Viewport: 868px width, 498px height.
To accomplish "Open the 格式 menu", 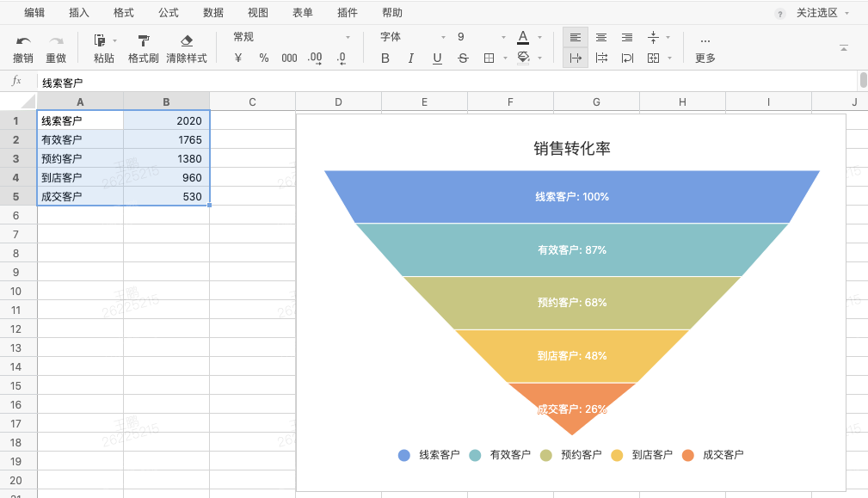I will (x=123, y=13).
